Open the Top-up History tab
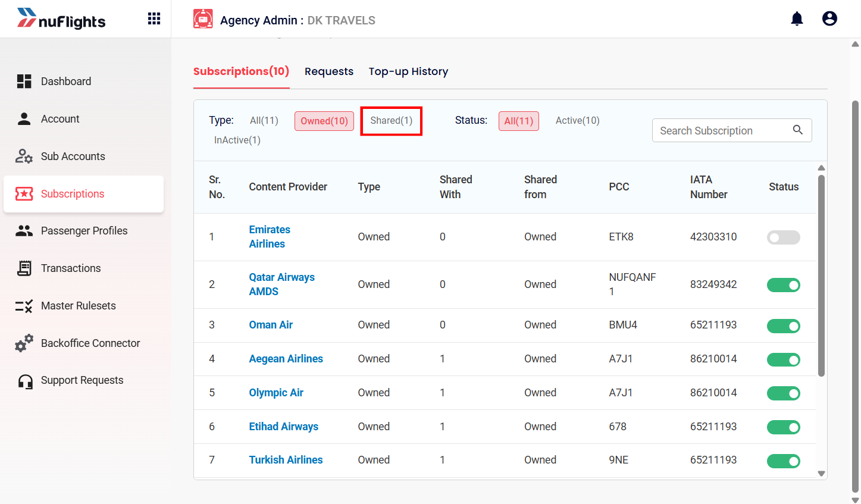861x504 pixels. click(408, 71)
